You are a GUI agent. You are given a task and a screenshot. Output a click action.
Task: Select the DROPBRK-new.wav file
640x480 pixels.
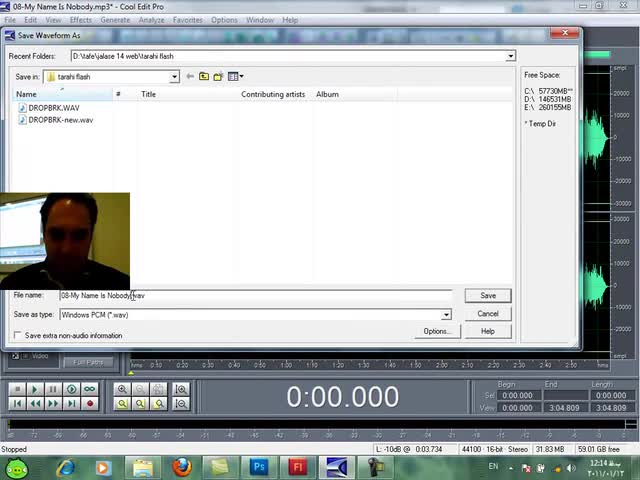pyautogui.click(x=56, y=120)
